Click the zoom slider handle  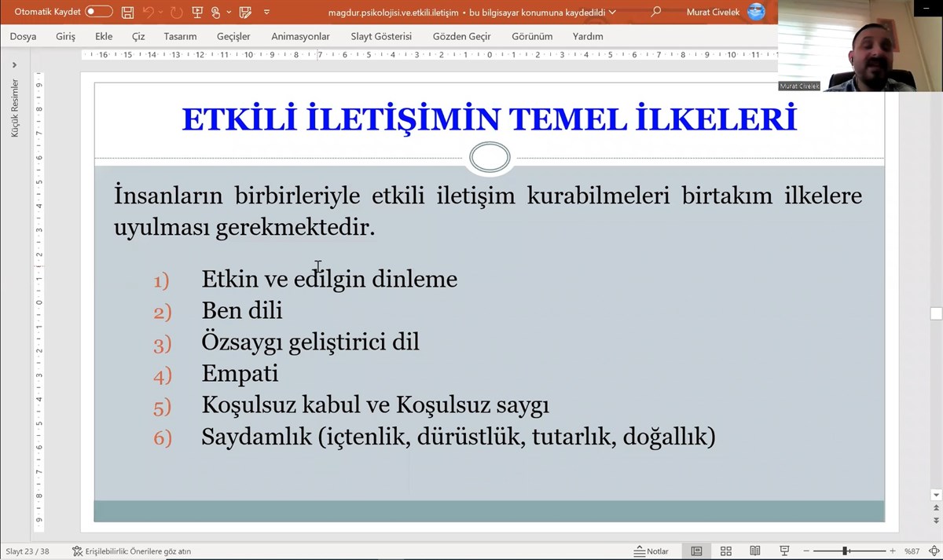click(845, 551)
